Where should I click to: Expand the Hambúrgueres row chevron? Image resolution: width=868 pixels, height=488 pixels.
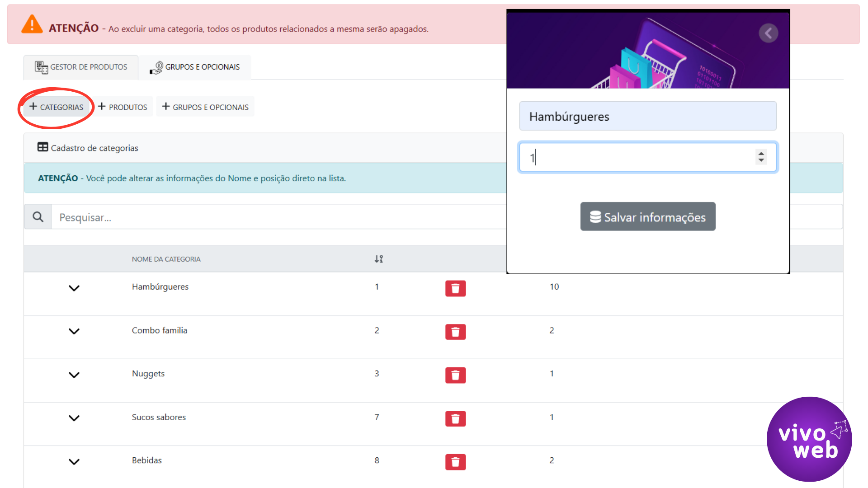(x=74, y=288)
